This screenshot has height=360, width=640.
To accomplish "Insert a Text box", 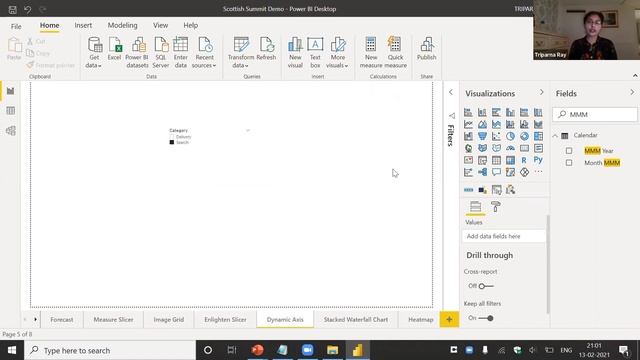I will click(x=315, y=52).
